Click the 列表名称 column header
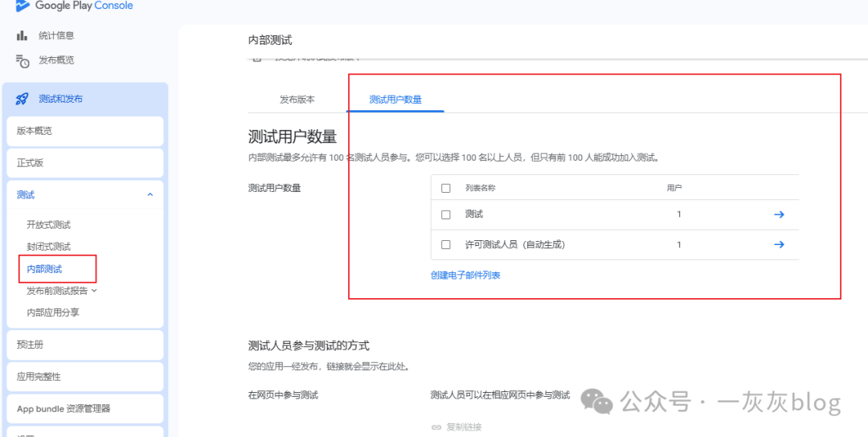 [481, 188]
